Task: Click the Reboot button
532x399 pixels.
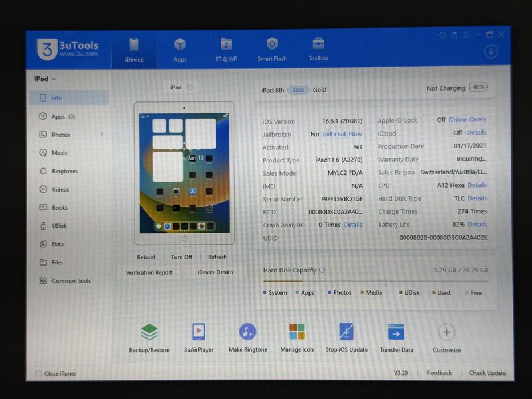Action: tap(146, 257)
